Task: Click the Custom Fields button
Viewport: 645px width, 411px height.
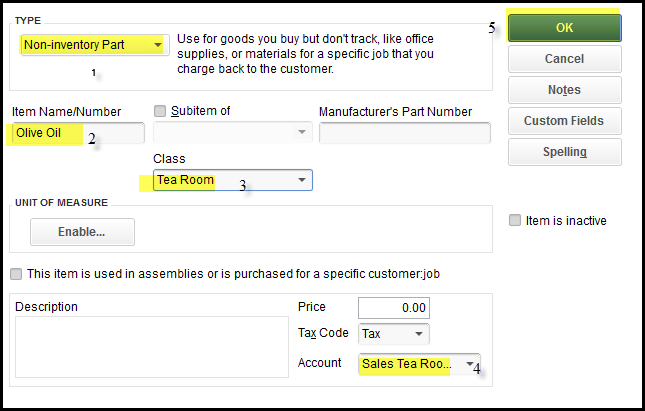Action: click(564, 121)
